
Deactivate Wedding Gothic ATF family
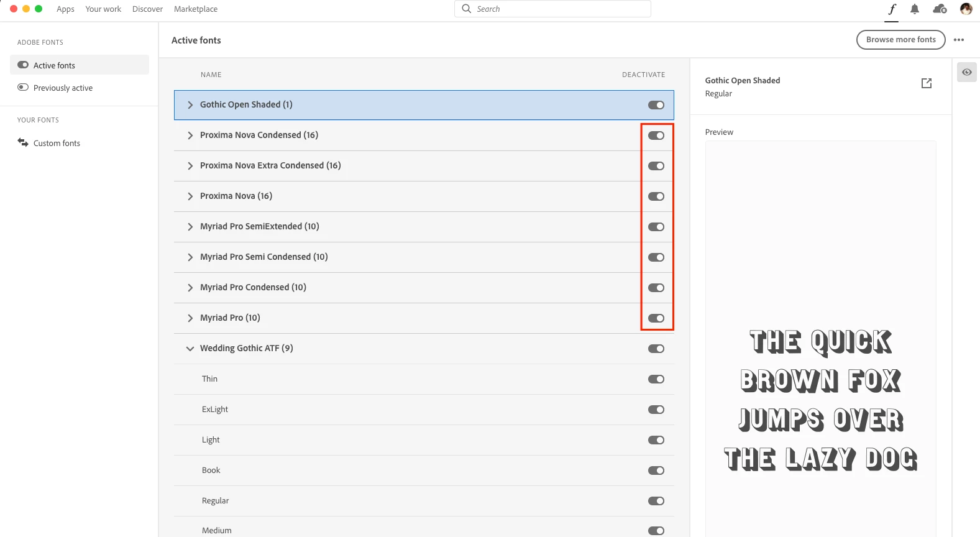click(656, 349)
